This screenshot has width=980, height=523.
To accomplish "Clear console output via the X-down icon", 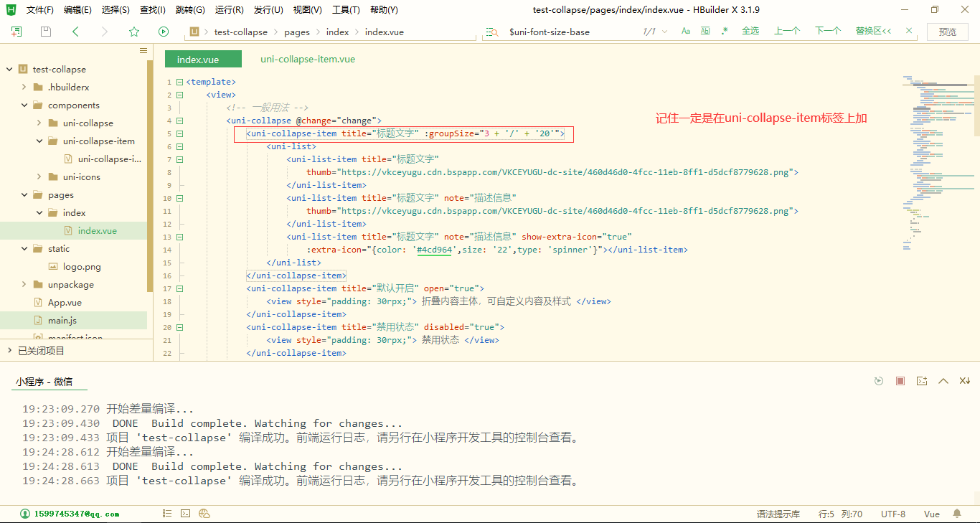I will coord(964,381).
